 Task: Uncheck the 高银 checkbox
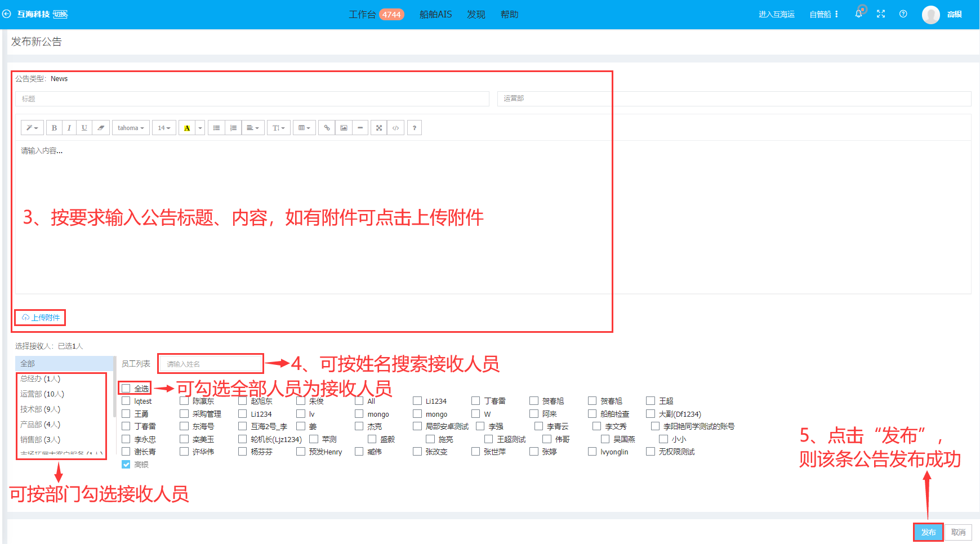[126, 464]
